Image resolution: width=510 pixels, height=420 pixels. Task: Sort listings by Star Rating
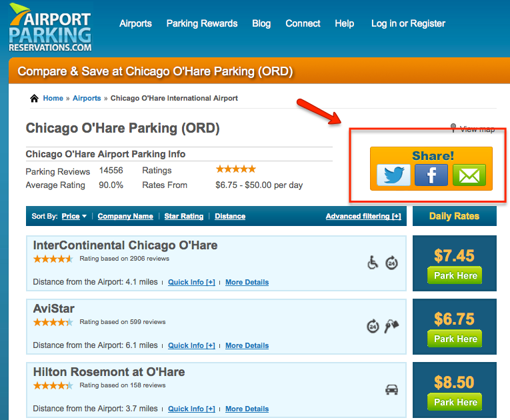coord(184,217)
